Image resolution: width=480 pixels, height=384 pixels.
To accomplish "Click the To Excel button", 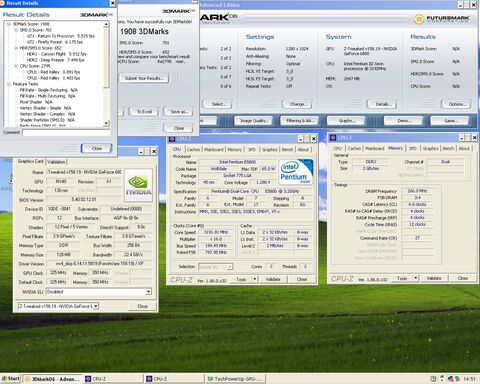I will click(x=144, y=112).
